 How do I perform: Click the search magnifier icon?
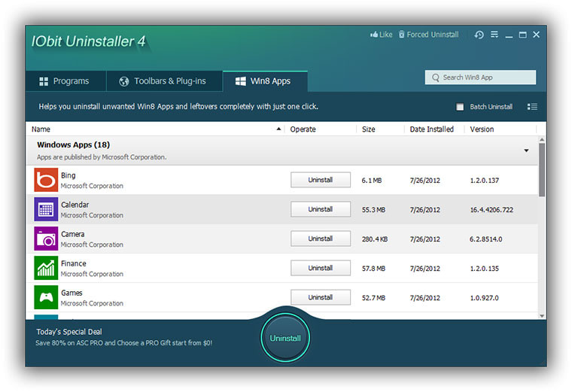tap(435, 77)
